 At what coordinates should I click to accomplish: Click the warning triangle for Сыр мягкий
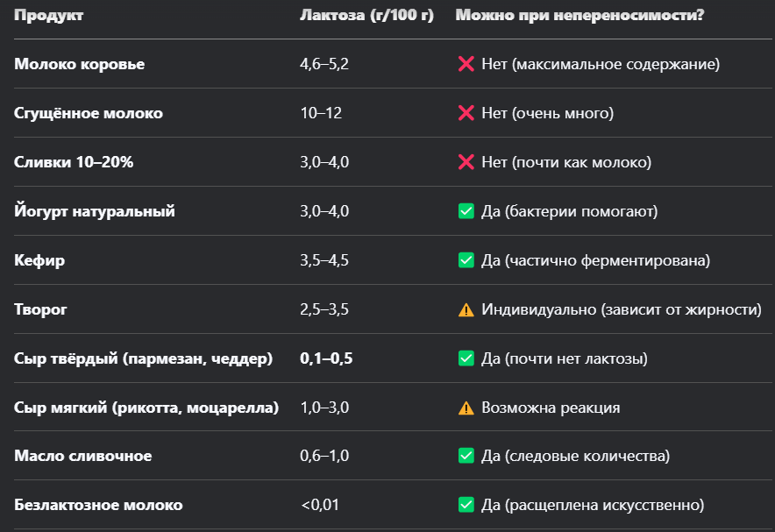tap(466, 408)
